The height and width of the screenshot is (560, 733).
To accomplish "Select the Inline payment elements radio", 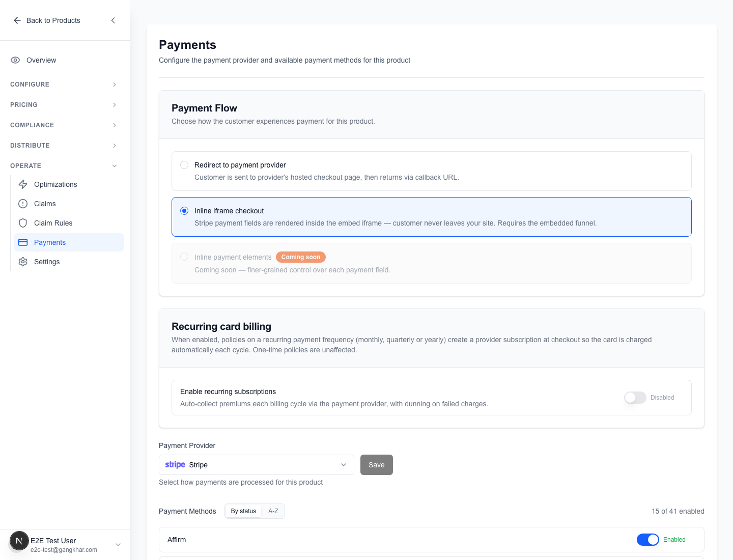I will (x=184, y=257).
